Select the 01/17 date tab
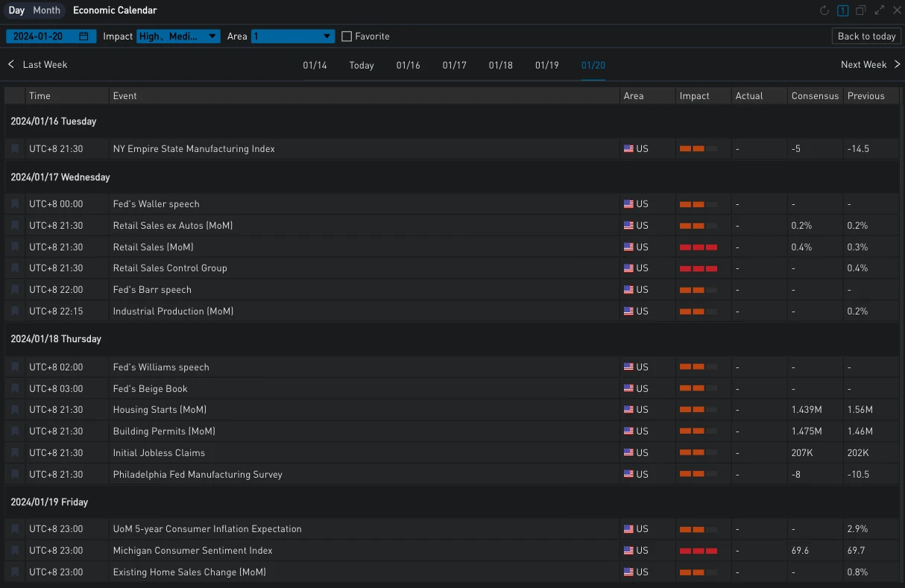This screenshot has width=905, height=588. click(x=454, y=66)
